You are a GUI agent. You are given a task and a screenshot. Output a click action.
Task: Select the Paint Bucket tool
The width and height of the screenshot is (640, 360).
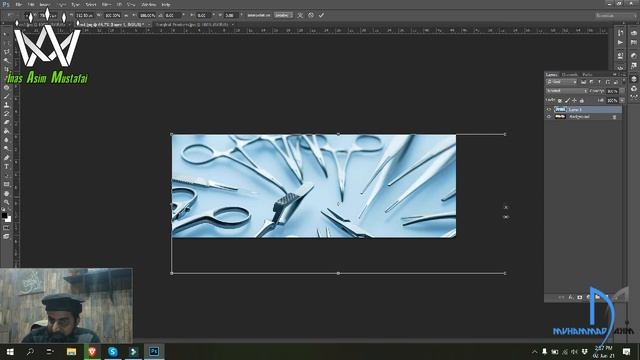[6, 131]
